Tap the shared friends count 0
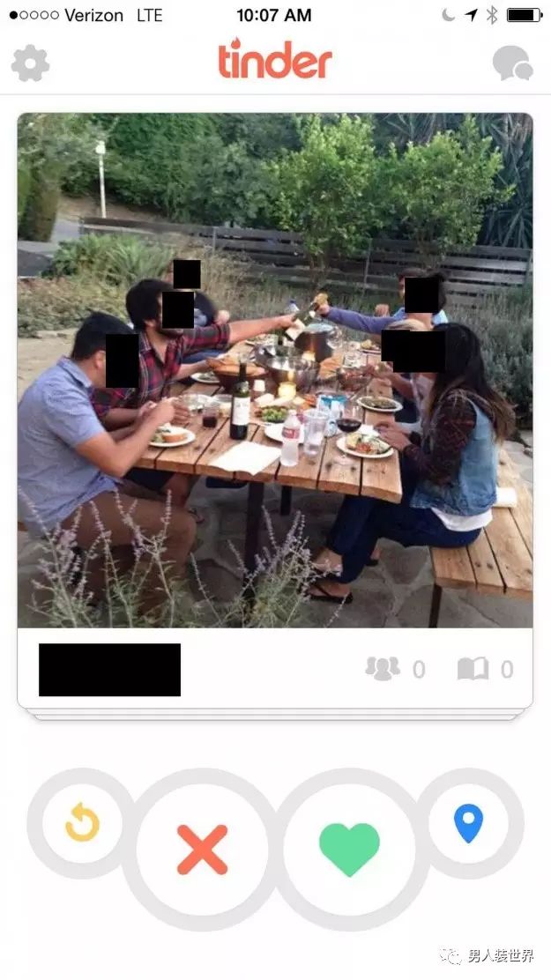 [419, 670]
